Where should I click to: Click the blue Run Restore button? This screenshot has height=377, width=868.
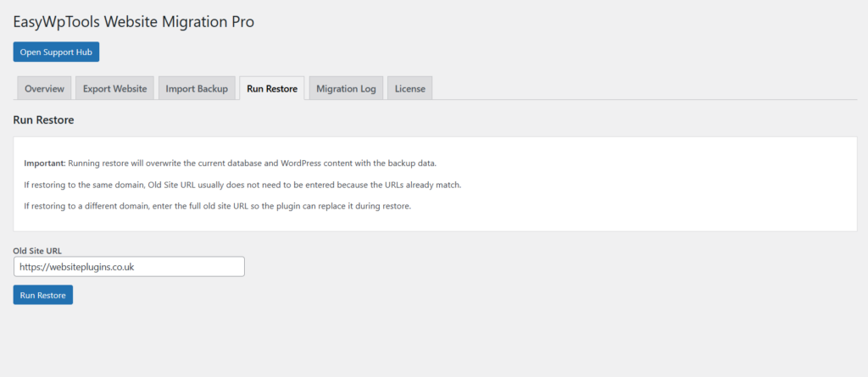43,295
